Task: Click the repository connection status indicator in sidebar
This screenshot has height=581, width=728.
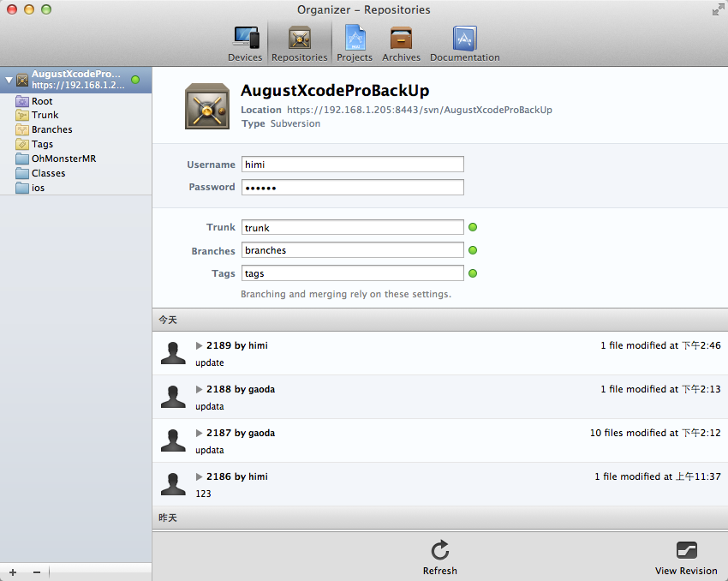Action: pos(135,80)
